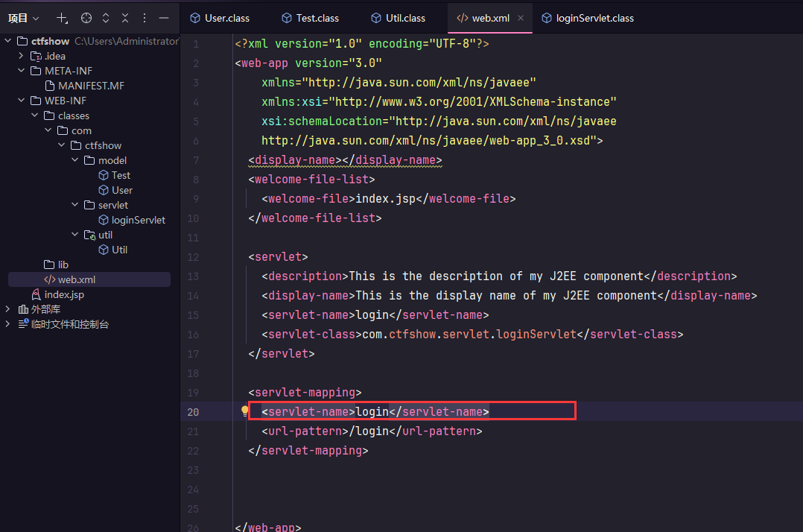Open index.jsp in the project tree
This screenshot has height=532, width=803.
[x=64, y=294]
